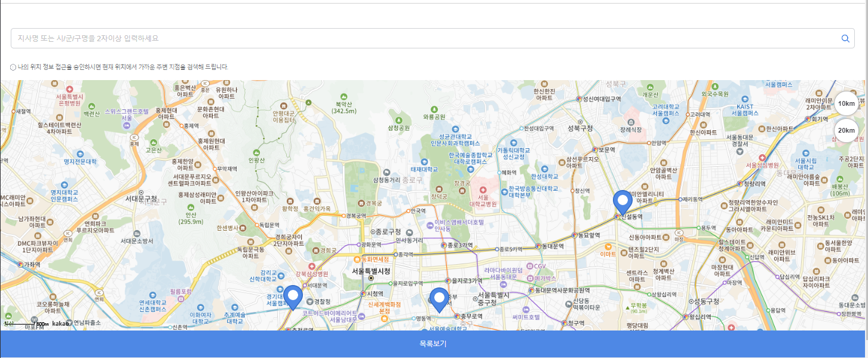The height and width of the screenshot is (358, 868).
Task: Click the 경찰청 label
Action: point(323,301)
